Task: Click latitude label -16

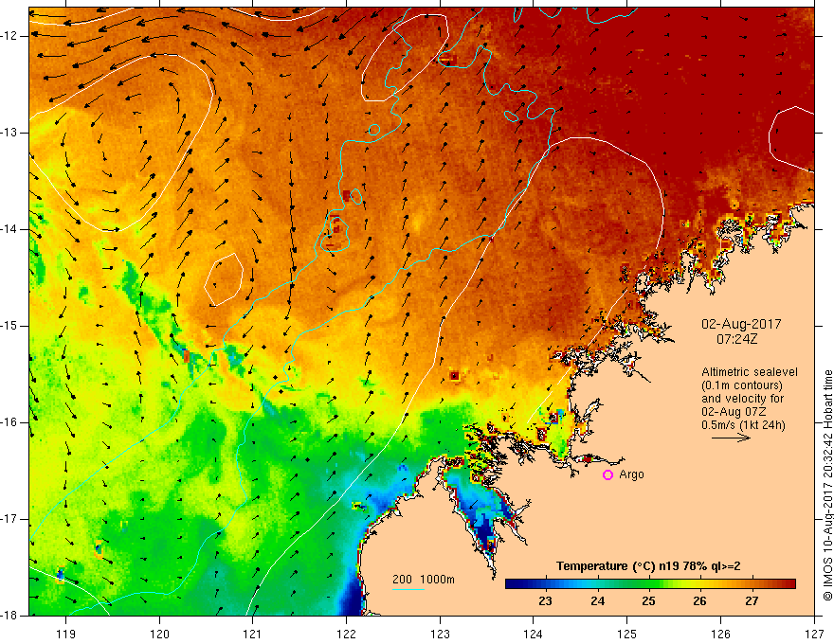Action: point(10,422)
